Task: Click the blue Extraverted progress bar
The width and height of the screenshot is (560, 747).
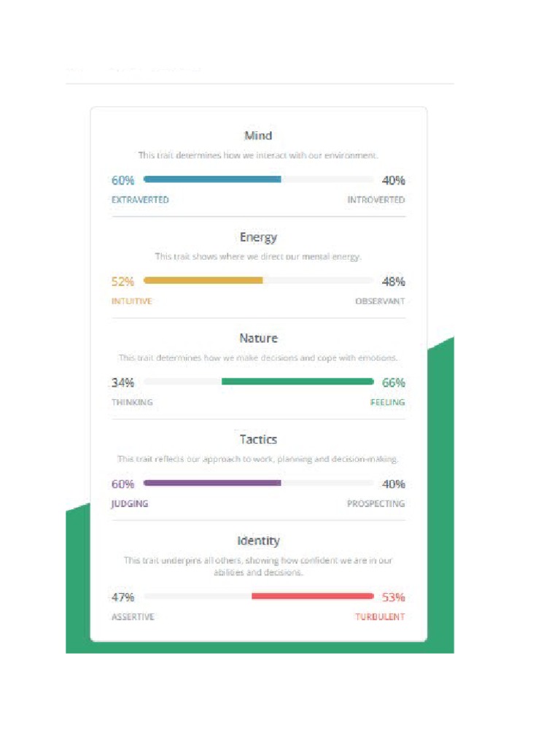Action: pyautogui.click(x=212, y=179)
